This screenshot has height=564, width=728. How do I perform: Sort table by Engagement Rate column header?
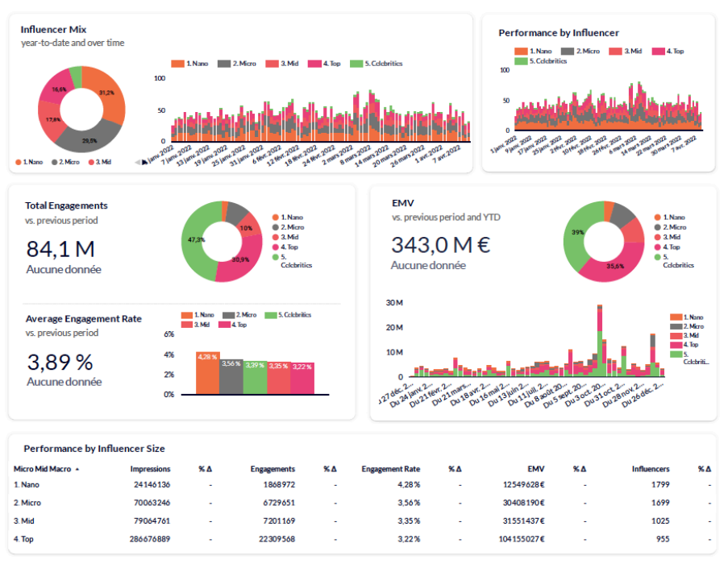click(390, 469)
